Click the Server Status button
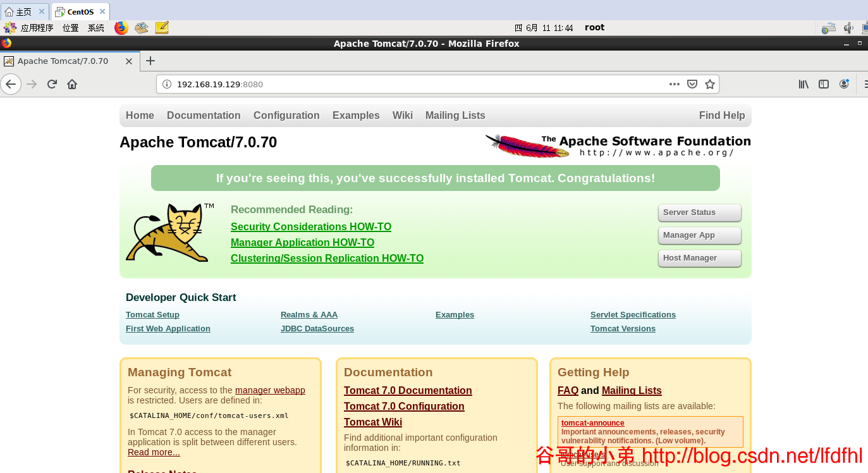 tap(699, 212)
